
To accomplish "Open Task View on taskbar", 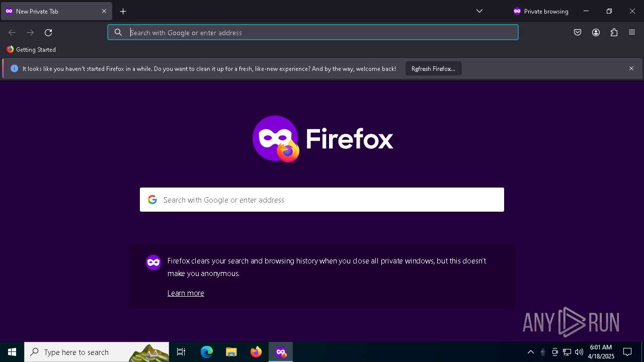I will tap(181, 352).
